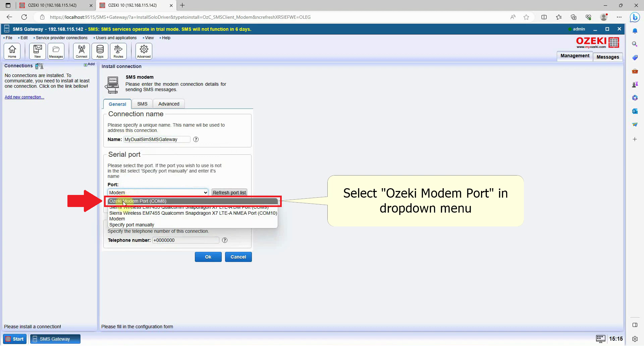Open the File menu
Image resolution: width=644 pixels, height=346 pixels.
tap(9, 38)
